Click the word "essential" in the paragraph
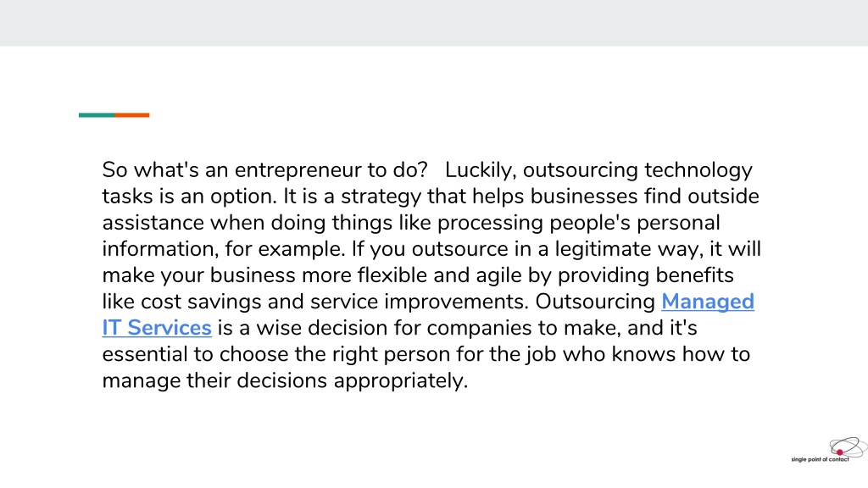This screenshot has width=868, height=488. (x=144, y=354)
